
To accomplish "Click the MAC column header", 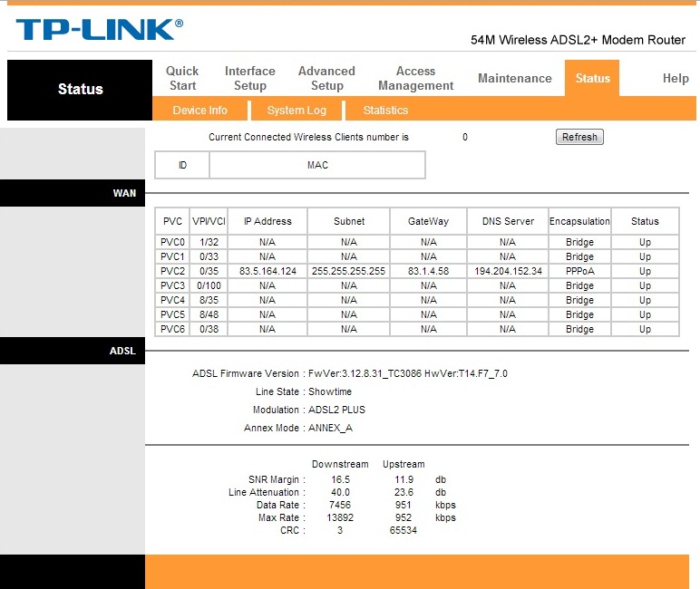I will (317, 165).
